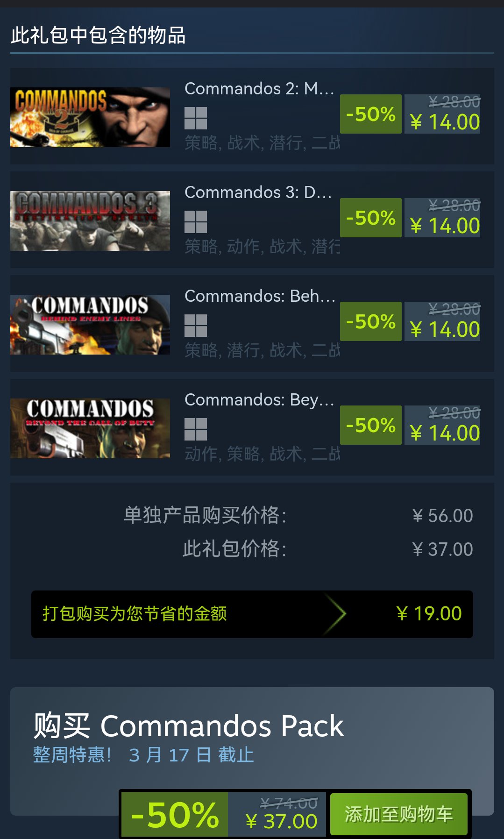Click the -50% badge for Commandos 2
Screen dimensions: 504x839
point(371,114)
